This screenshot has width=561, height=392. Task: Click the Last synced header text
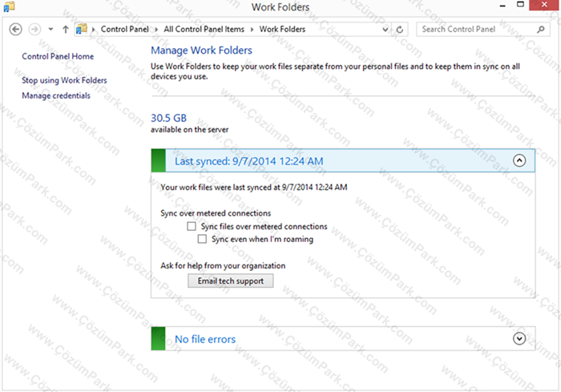249,161
